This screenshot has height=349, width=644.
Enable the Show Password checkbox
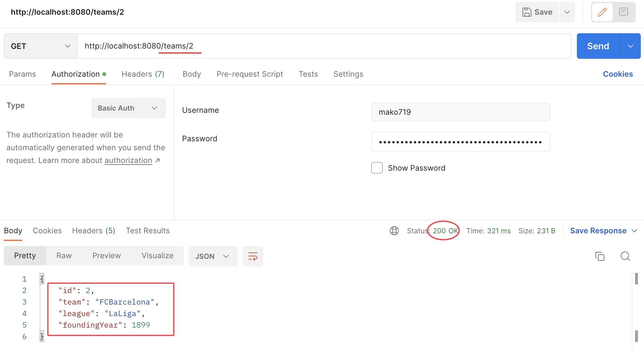377,168
